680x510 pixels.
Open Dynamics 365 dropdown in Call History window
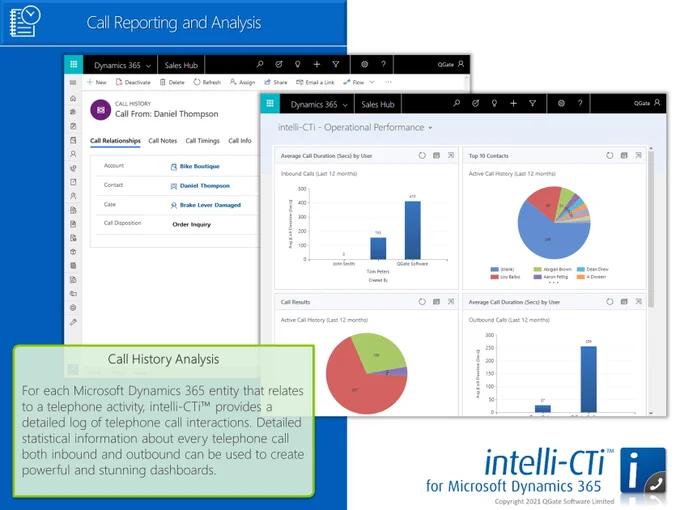click(x=122, y=65)
